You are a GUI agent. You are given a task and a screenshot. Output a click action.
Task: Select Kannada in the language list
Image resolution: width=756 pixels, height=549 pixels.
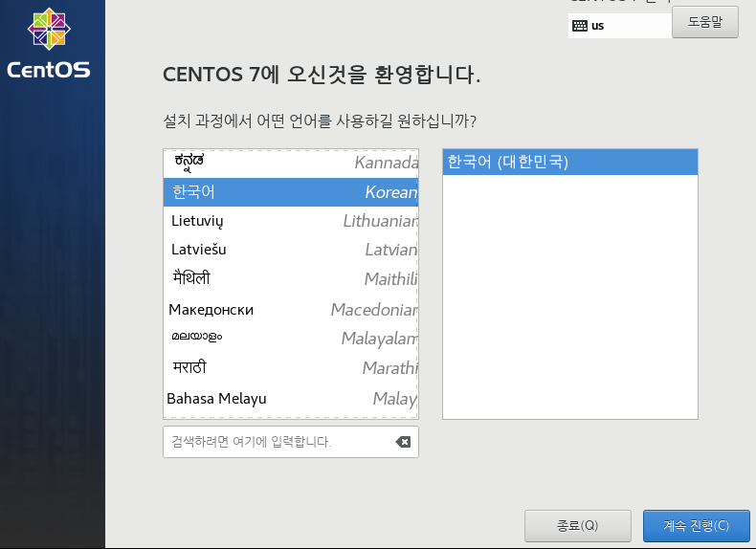point(291,163)
